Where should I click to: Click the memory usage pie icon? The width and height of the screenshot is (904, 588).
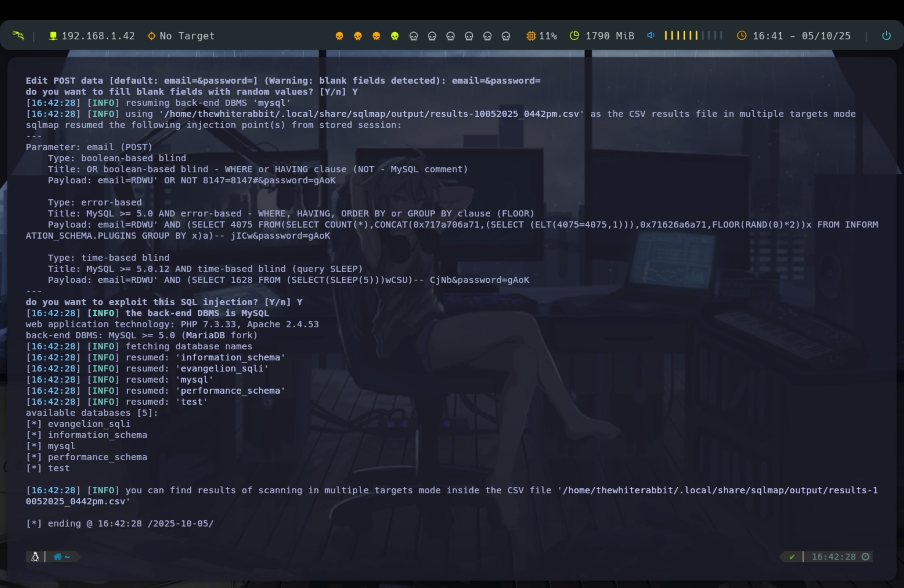tap(574, 36)
